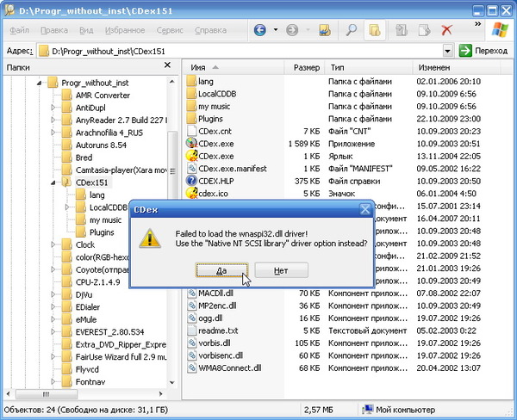Open the address bar dropdown arrow

click(447, 51)
